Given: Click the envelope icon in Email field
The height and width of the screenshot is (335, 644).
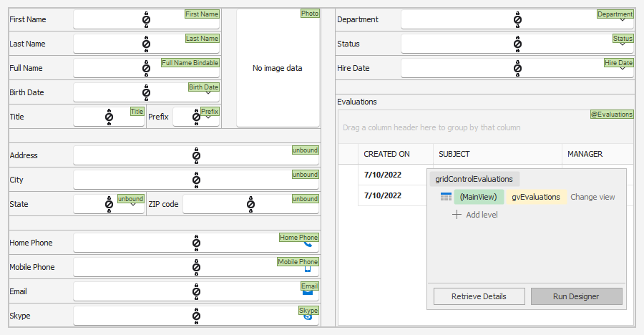Looking at the screenshot, I should 308,292.
